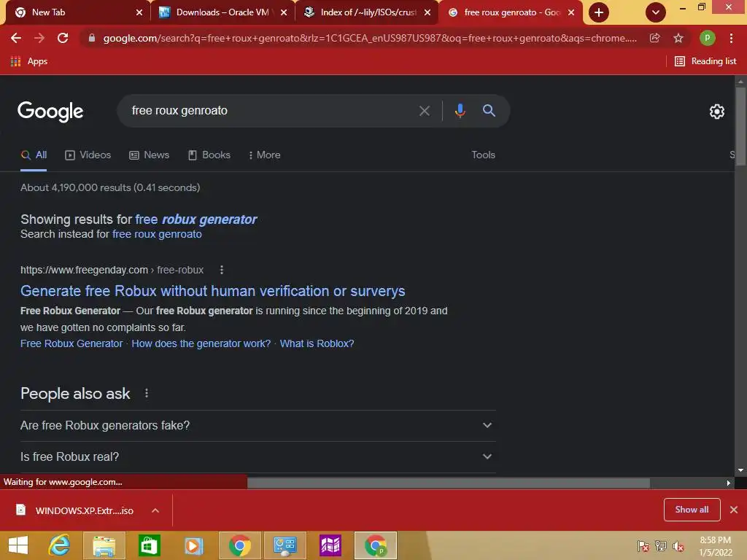Close the Index of /~lily/ISOs tab

click(x=427, y=12)
